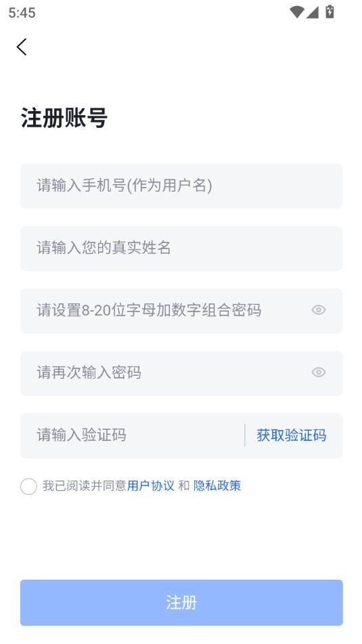Focus the 请输入验证码 code field
Viewport: 362px width, 644px height.
coord(132,435)
